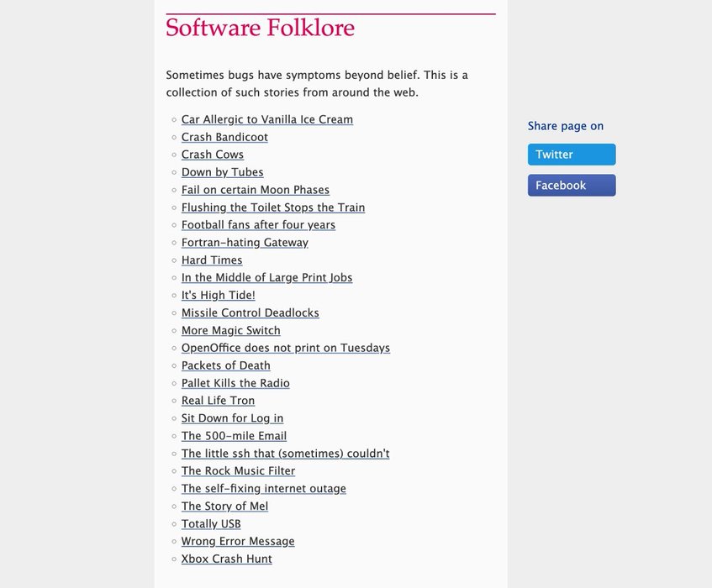Read The Story of Mel
Screen dimensions: 712x588
pyautogui.click(x=224, y=506)
